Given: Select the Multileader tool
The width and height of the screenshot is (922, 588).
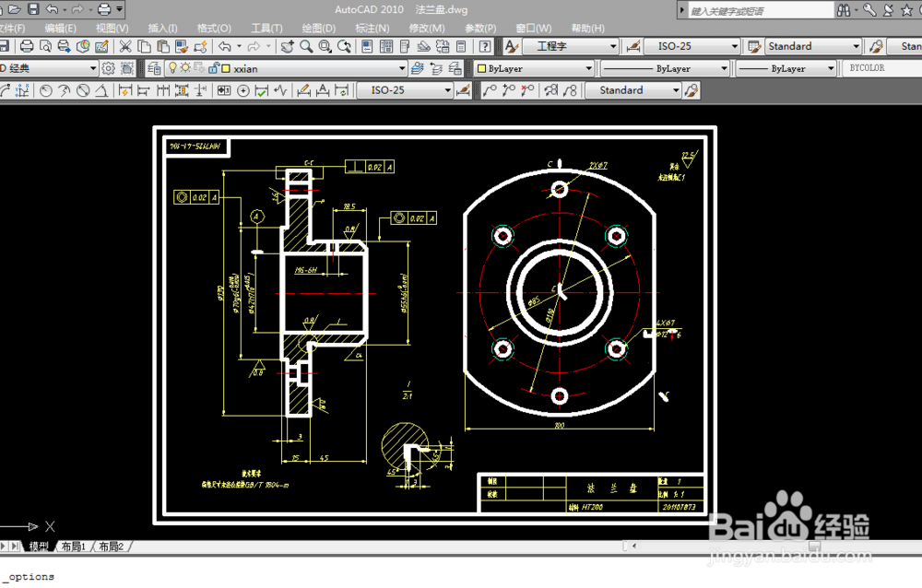Looking at the screenshot, I should click(x=490, y=90).
